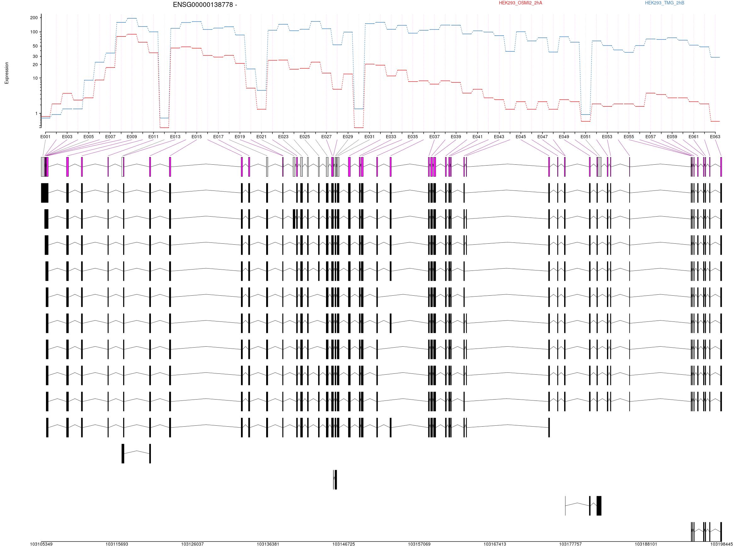Viewport: 756px width, 551px height.
Task: Click exon label E049
Action: (564, 137)
